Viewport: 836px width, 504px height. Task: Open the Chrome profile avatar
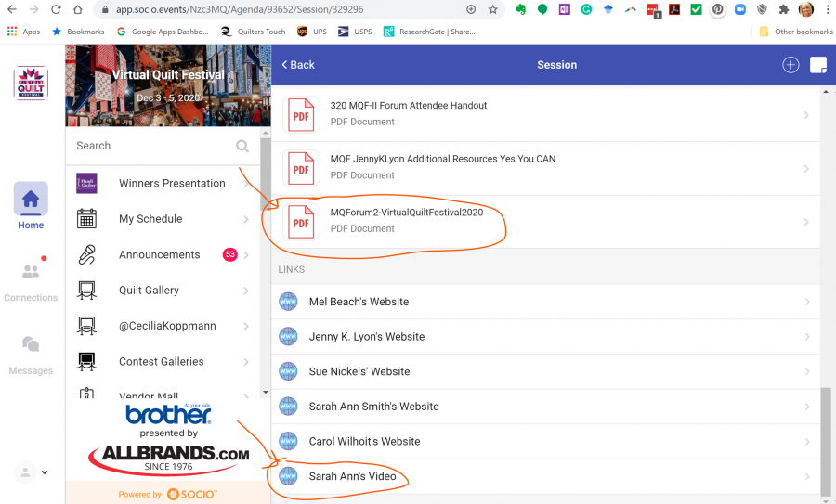[x=805, y=9]
